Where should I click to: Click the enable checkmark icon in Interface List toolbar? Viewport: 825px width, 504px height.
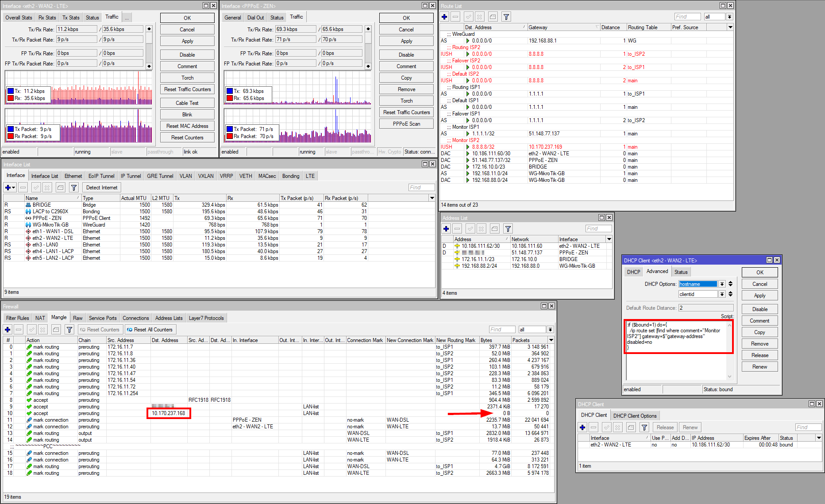pyautogui.click(x=36, y=188)
